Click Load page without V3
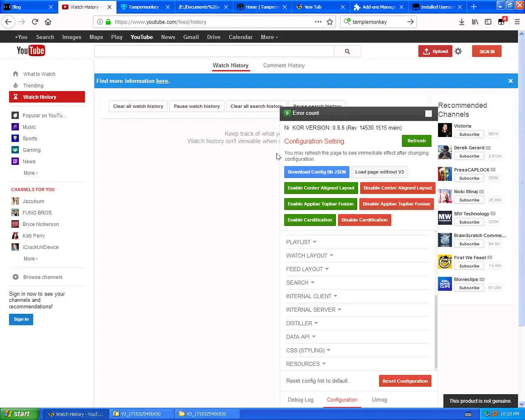 click(379, 172)
